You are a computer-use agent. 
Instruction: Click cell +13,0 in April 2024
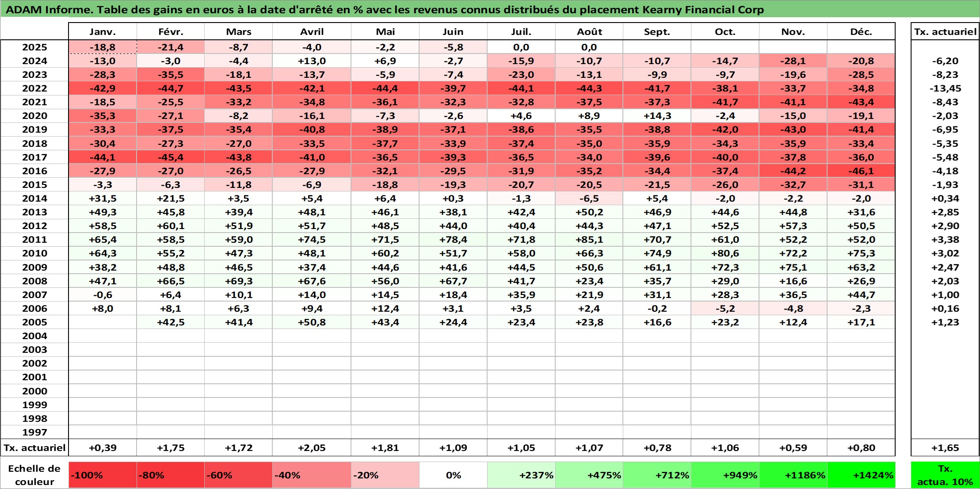(312, 61)
